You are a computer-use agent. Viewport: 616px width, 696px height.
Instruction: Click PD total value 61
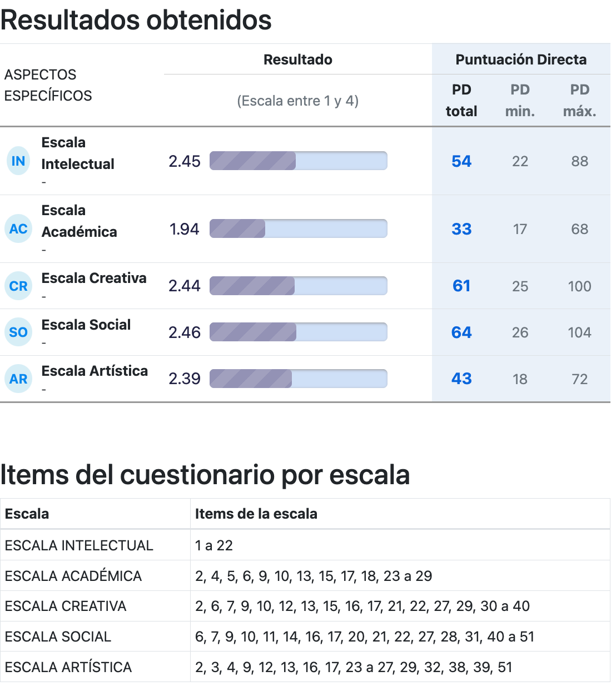(461, 286)
